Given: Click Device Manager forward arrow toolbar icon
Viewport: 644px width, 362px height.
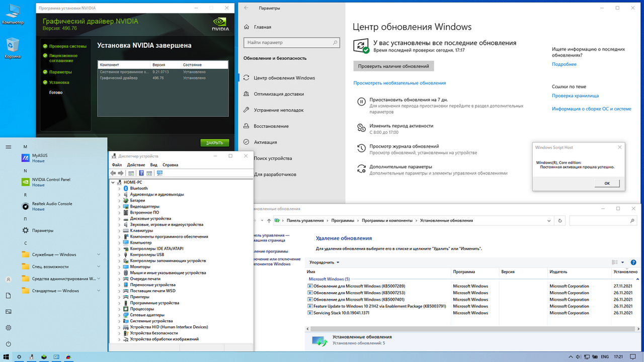Looking at the screenshot, I should tap(121, 173).
